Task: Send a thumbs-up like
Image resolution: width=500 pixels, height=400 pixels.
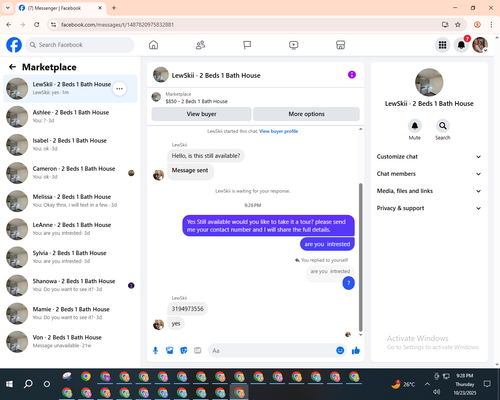Action: [356, 350]
